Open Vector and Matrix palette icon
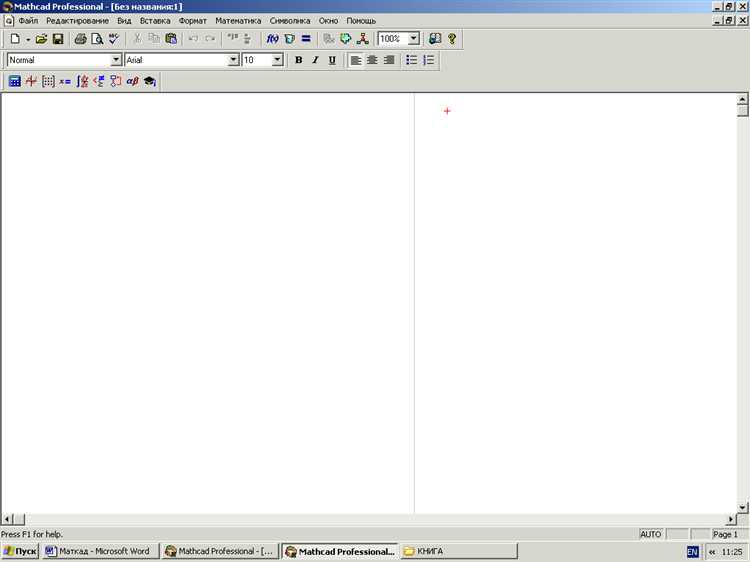Viewport: 750px width, 562px height. tap(48, 81)
